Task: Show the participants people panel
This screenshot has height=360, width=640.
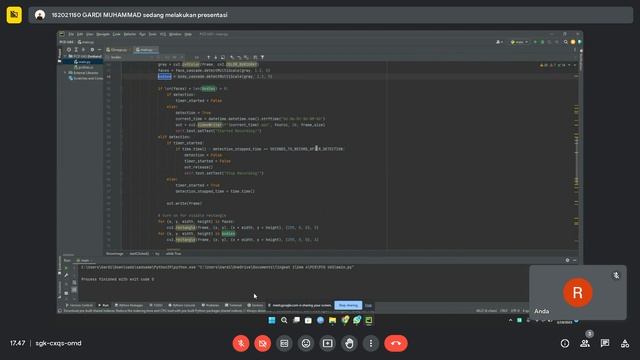Action: pyautogui.click(x=585, y=343)
